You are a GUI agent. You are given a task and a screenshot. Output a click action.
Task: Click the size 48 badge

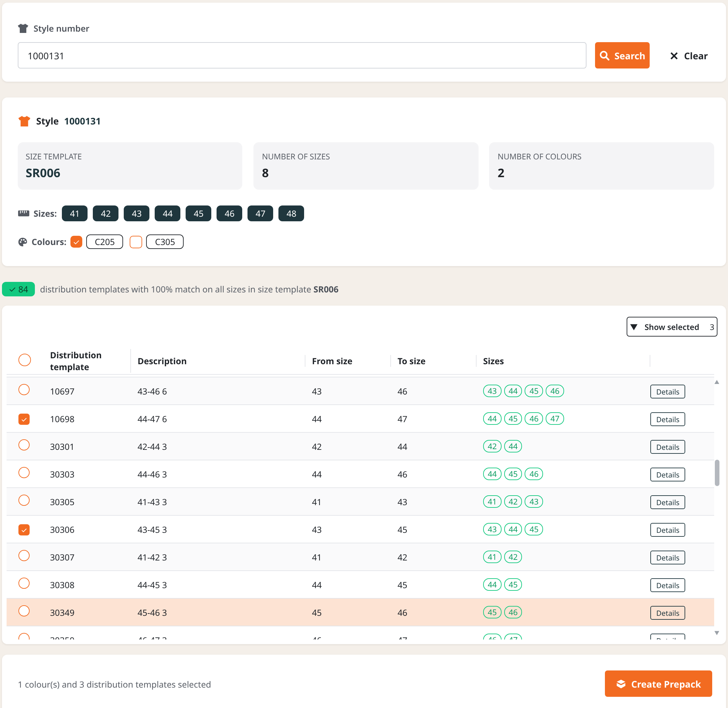tap(291, 213)
